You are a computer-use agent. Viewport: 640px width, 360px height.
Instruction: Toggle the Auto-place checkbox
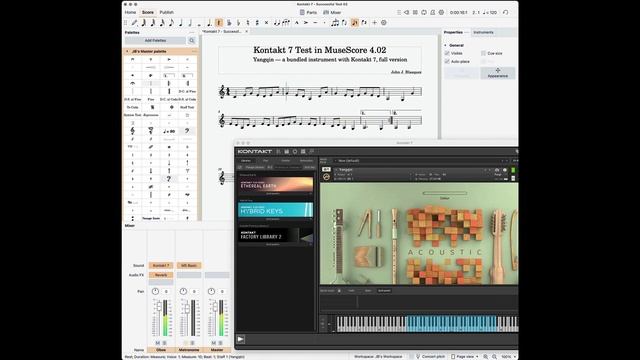pyautogui.click(x=447, y=61)
